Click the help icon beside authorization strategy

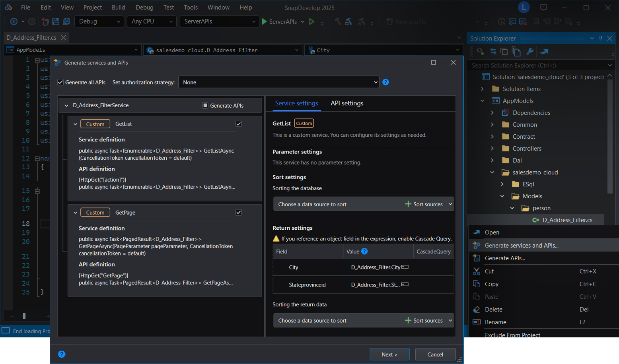[385, 82]
